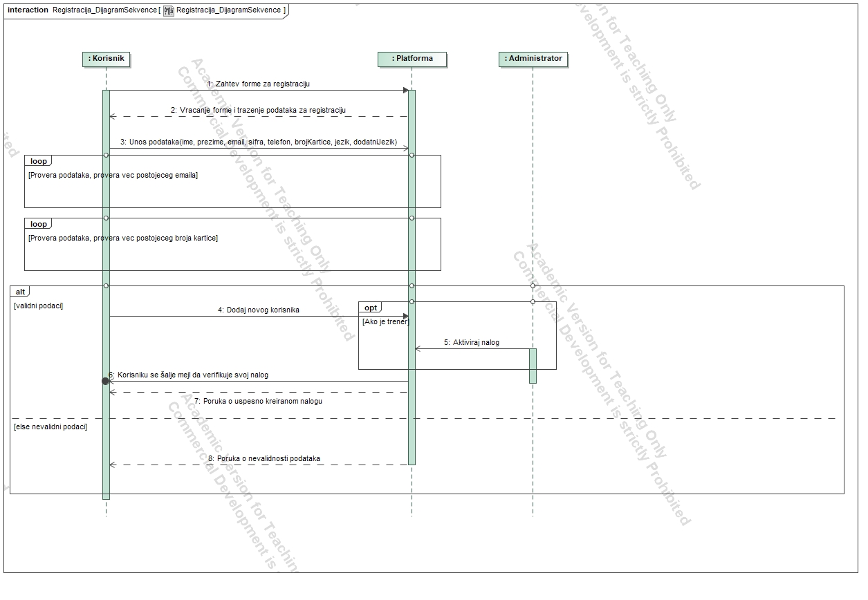Click the 'opt' fragment label
This screenshot has height=600, width=868.
pos(371,308)
